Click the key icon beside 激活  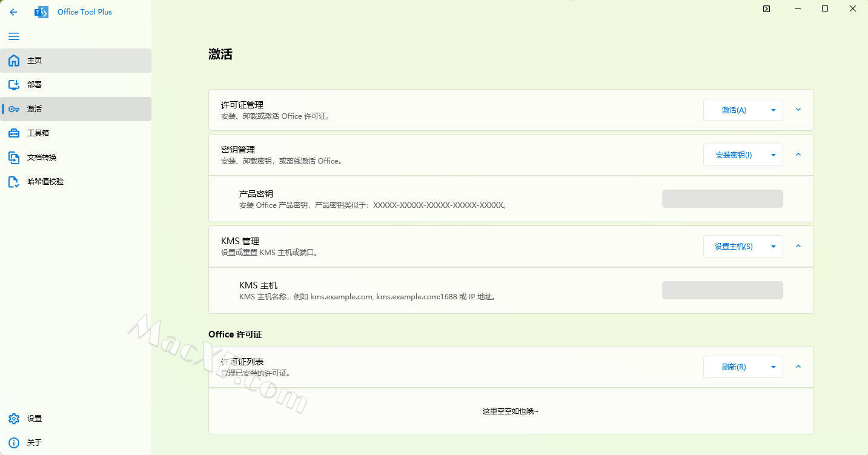(x=14, y=109)
